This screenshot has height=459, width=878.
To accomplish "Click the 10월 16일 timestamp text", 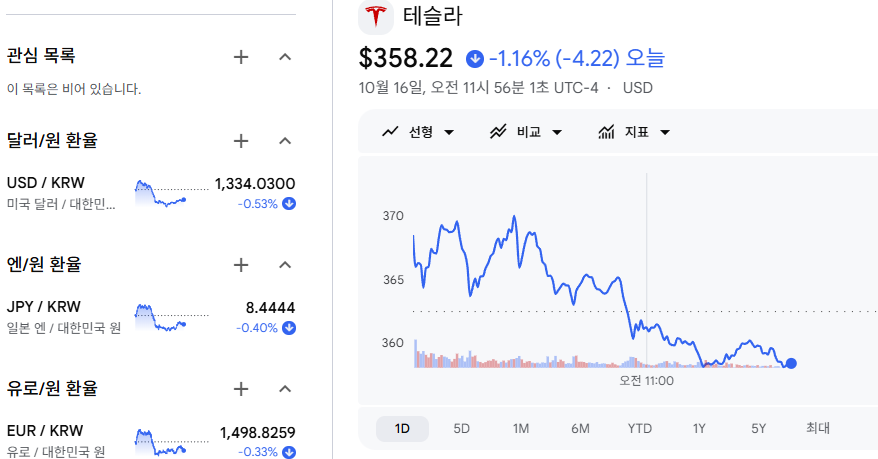I will [478, 88].
